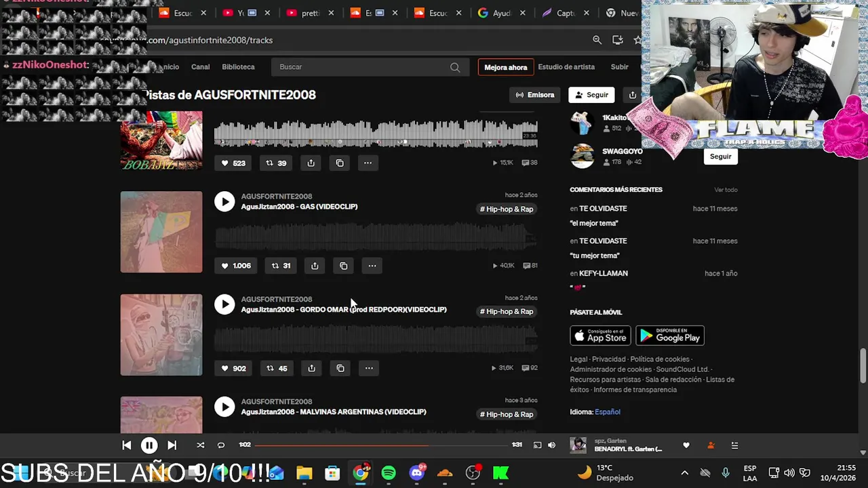Follow AGUSFORTNITE2008 with Seguir button
Screen dimensions: 868x488
coord(591,95)
